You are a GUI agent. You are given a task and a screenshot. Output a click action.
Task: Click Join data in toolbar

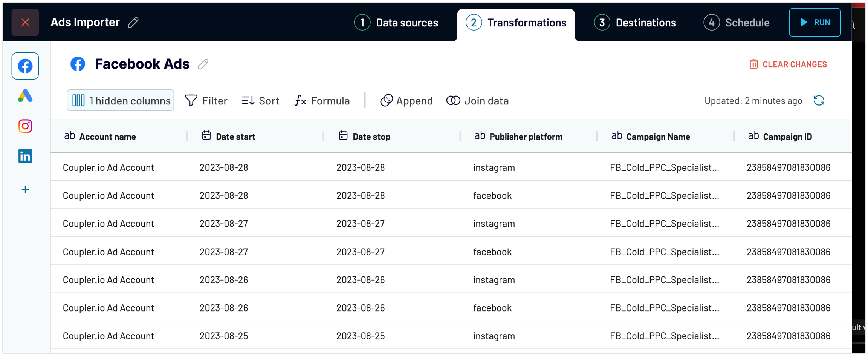[x=477, y=101]
